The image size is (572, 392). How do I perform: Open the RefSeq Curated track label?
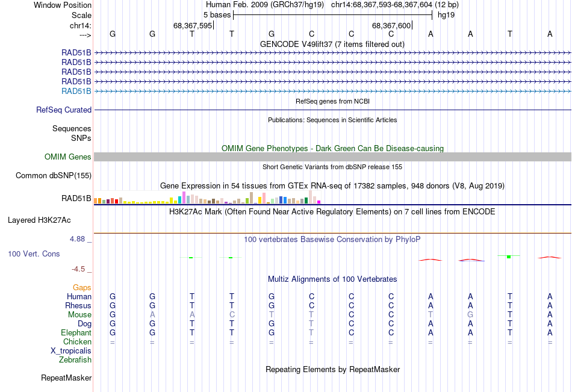pos(64,110)
